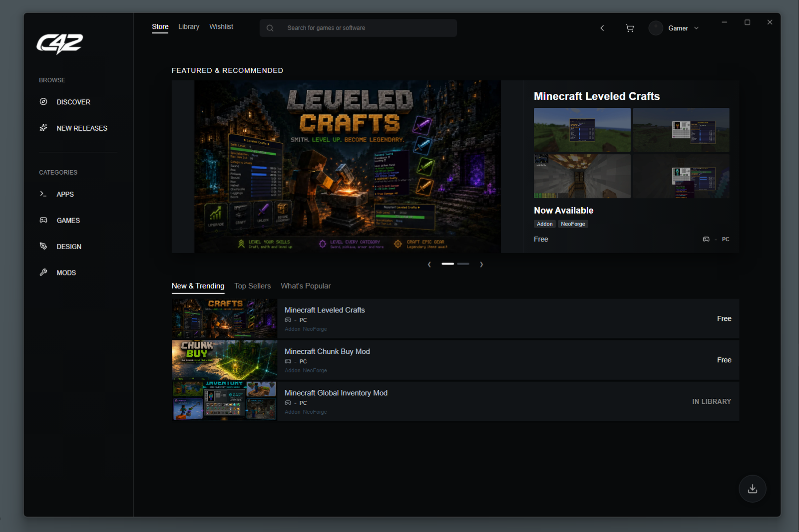
Task: Click the NeoForge tag in featured panel
Action: click(573, 224)
